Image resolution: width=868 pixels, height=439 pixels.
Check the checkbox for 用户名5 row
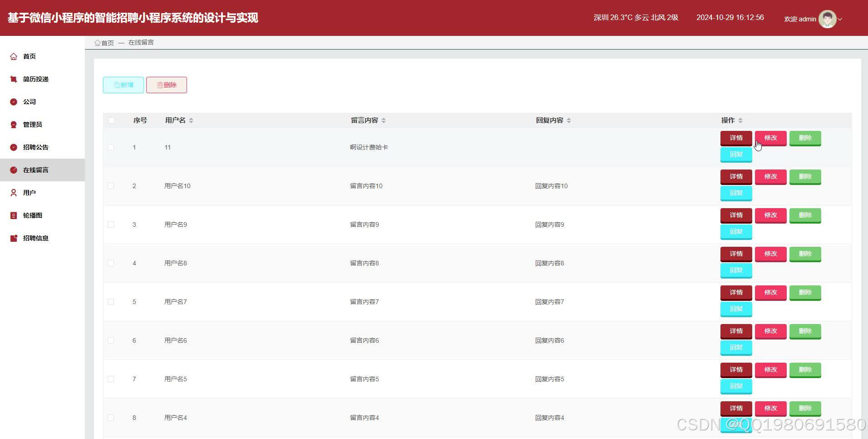click(111, 379)
